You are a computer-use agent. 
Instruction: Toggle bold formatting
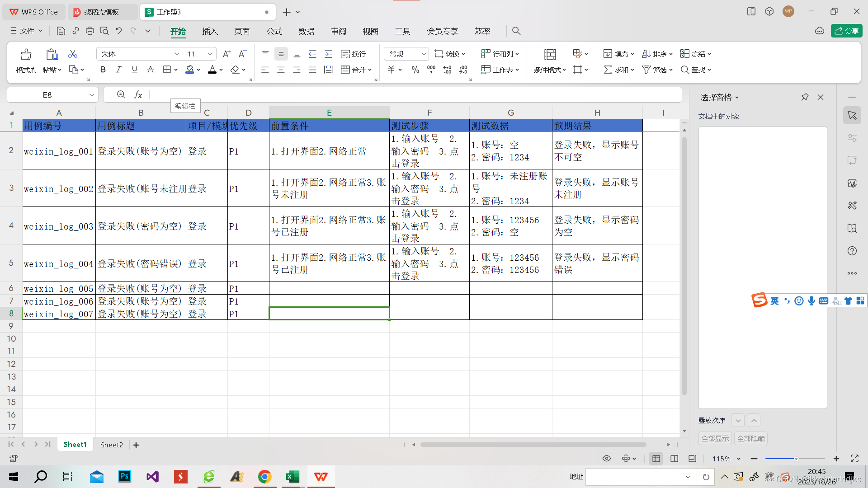coord(103,70)
